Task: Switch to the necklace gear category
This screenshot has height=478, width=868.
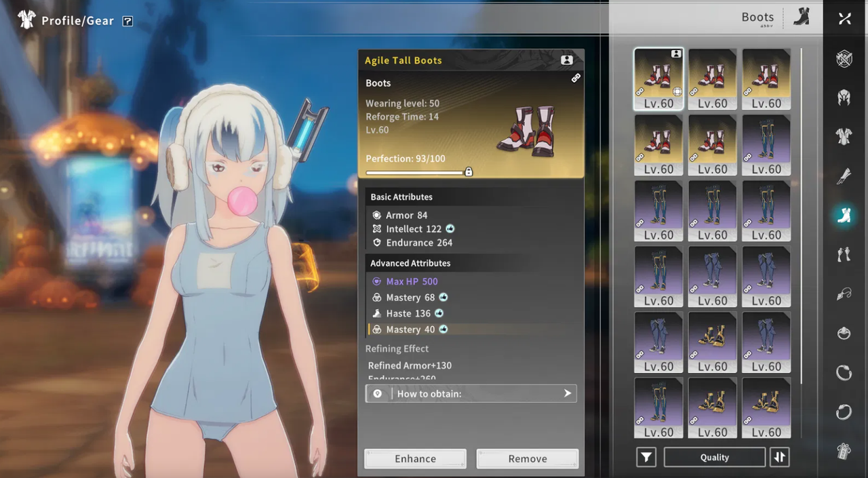Action: 844,294
